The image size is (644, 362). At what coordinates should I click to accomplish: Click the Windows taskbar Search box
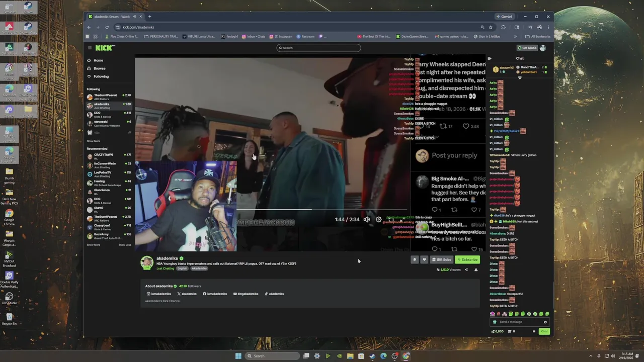point(271,356)
